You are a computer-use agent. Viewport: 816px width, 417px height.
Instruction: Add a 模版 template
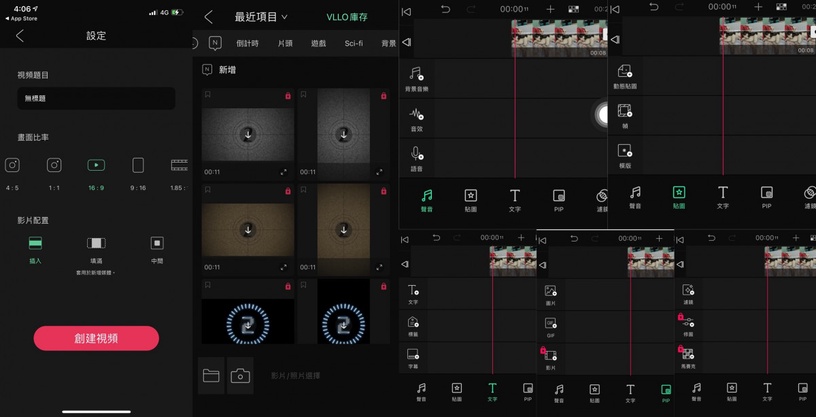624,156
